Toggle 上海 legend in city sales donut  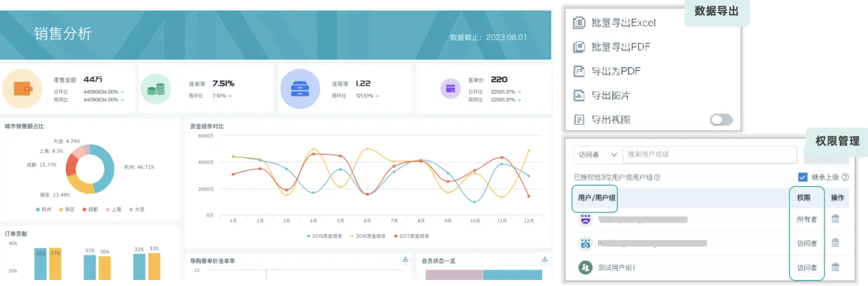tap(113, 209)
